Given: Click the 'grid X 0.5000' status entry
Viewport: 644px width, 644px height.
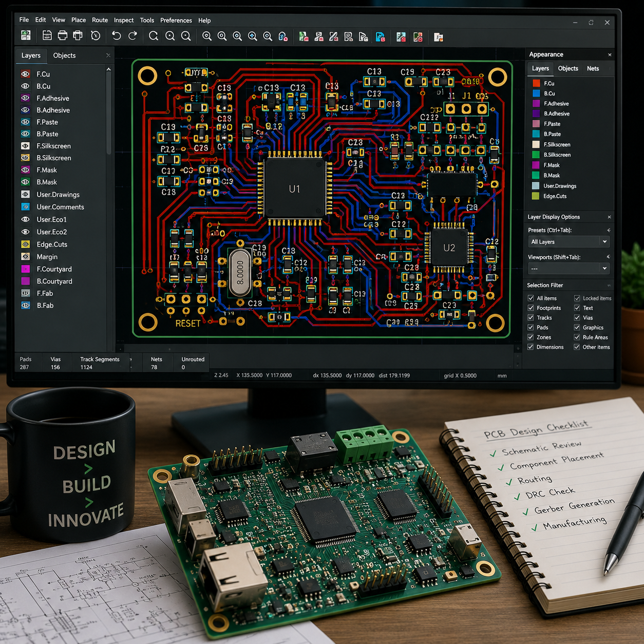Looking at the screenshot, I should pyautogui.click(x=460, y=375).
